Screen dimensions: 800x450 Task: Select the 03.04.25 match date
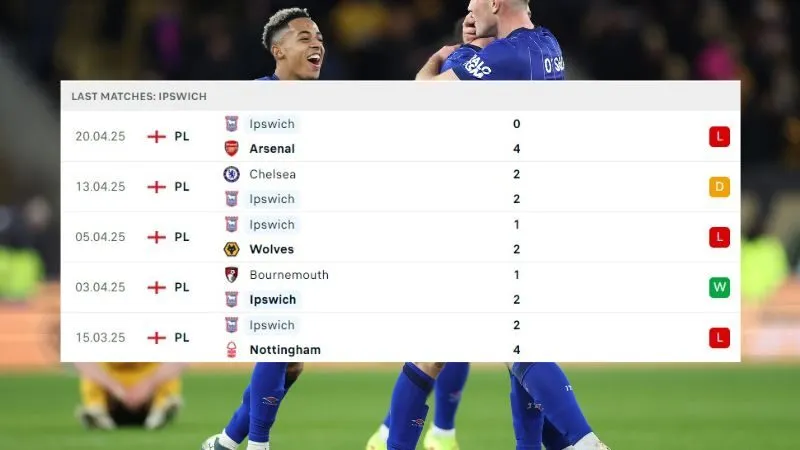100,287
